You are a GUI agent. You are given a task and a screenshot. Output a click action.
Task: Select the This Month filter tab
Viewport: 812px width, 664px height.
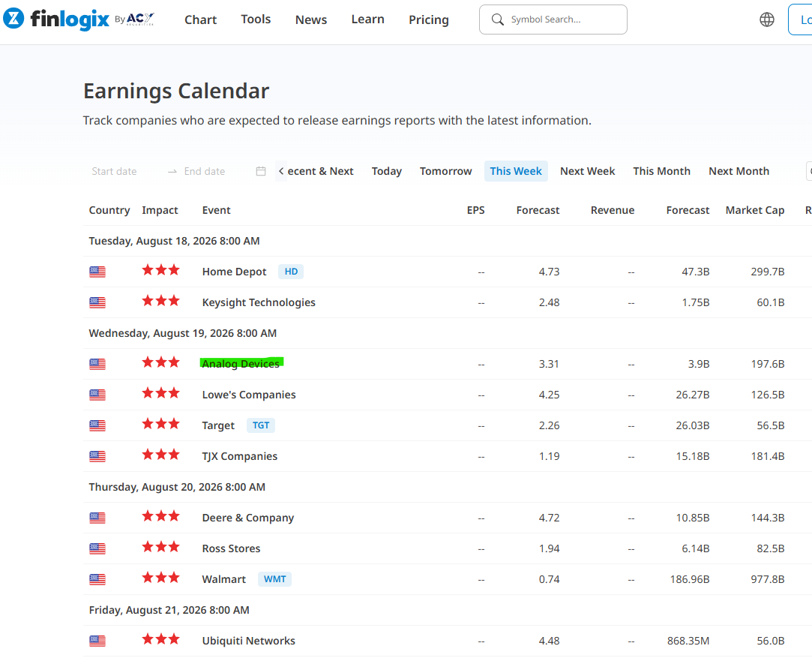click(x=661, y=171)
